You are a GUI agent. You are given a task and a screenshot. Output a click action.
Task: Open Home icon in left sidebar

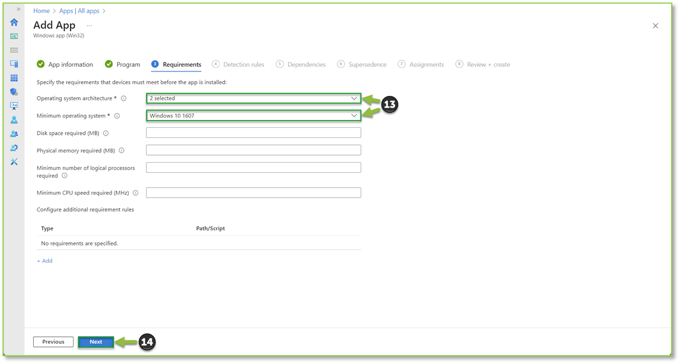(x=14, y=22)
